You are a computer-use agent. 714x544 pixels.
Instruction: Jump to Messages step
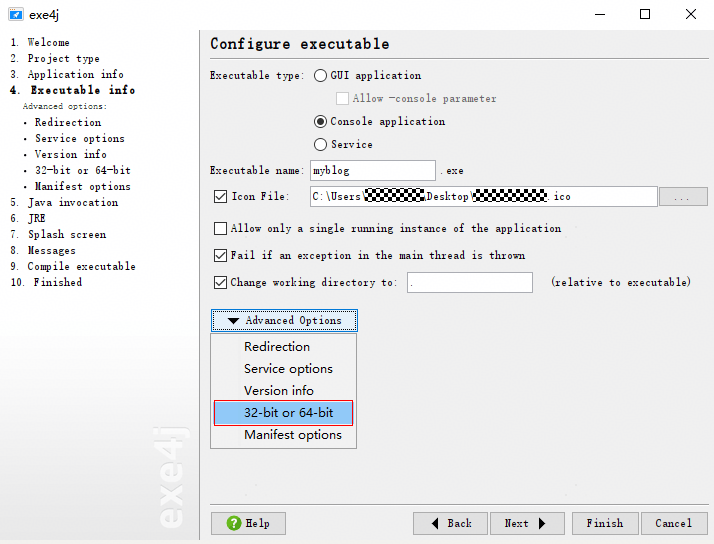(x=43, y=250)
